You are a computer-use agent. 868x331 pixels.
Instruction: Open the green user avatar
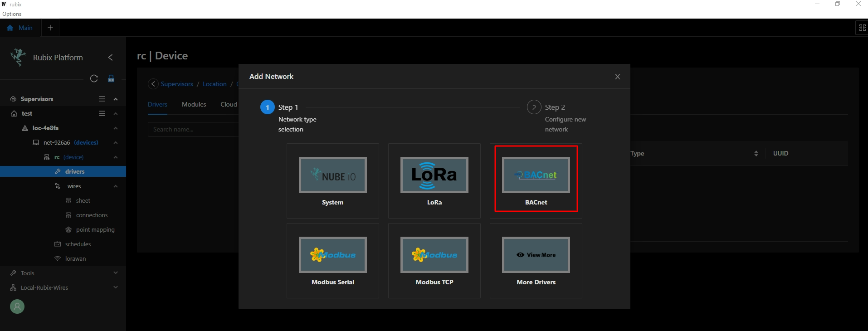pos(17,307)
